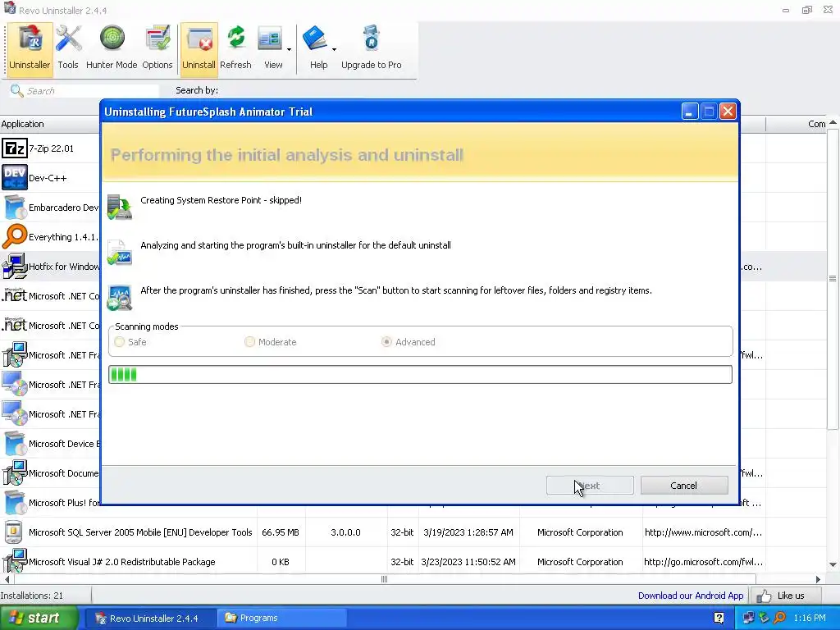The height and width of the screenshot is (630, 840).
Task: Click the Embarcadero Dev icon
Action: (15, 208)
